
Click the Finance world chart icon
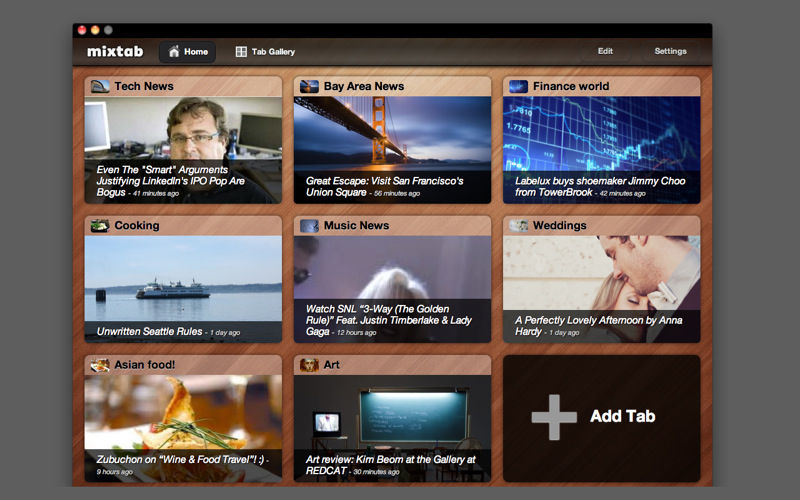click(518, 86)
